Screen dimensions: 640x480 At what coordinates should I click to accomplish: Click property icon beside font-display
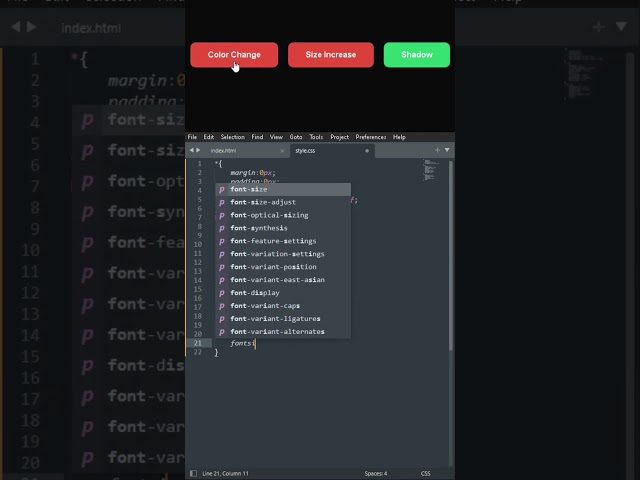tap(222, 293)
